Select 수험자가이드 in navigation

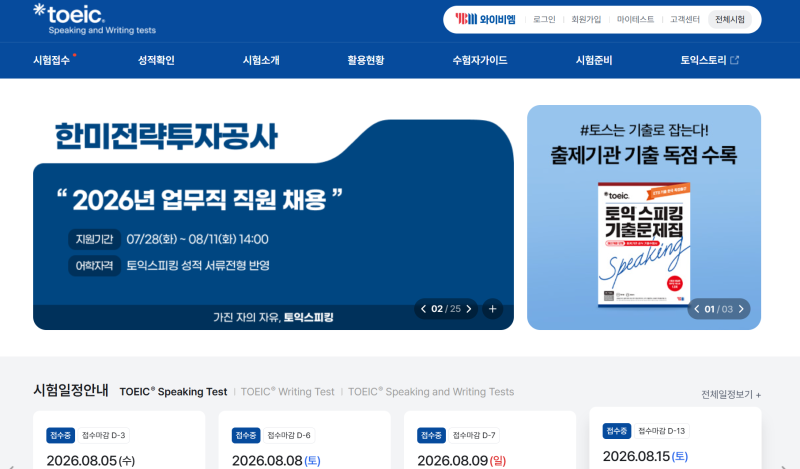[x=480, y=60]
